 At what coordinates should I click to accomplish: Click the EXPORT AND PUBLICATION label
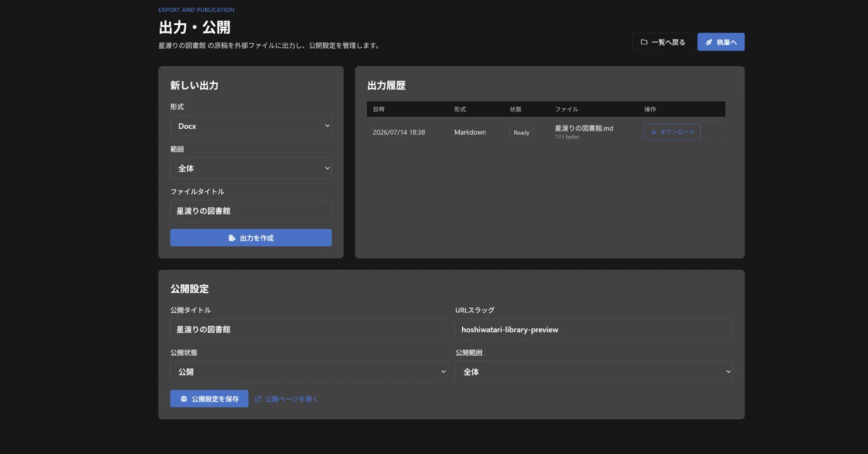196,10
